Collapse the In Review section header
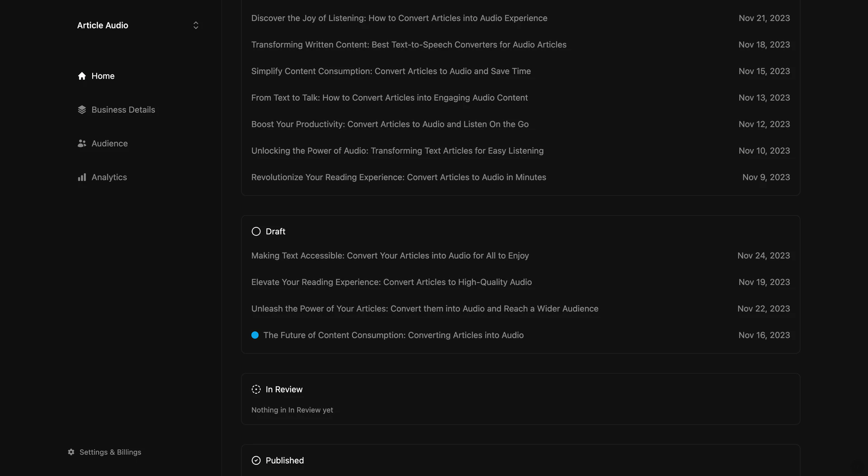This screenshot has width=868, height=476. pyautogui.click(x=284, y=389)
